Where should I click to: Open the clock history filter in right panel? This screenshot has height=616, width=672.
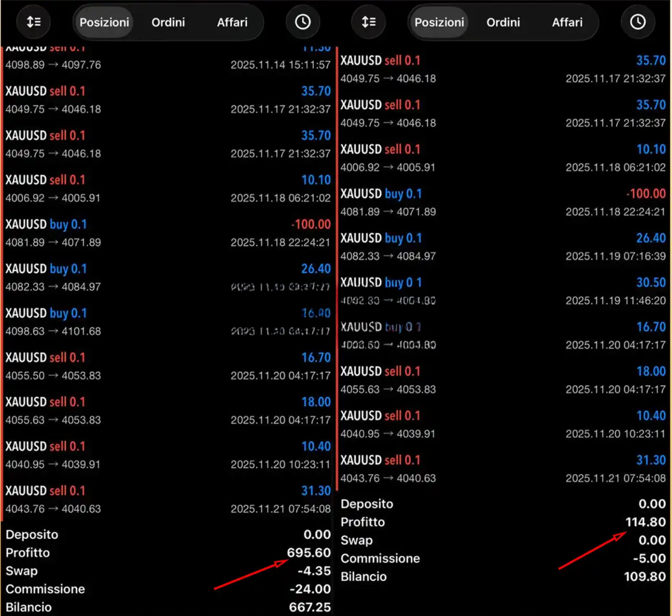tap(638, 22)
